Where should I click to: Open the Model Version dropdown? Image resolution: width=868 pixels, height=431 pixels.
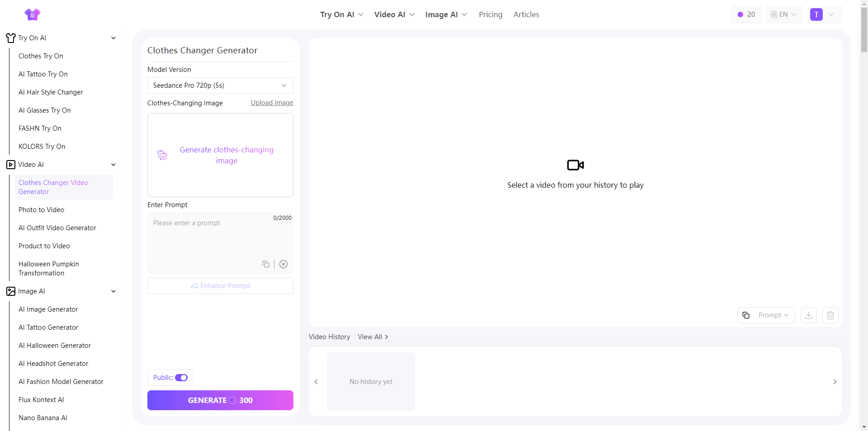pos(220,85)
